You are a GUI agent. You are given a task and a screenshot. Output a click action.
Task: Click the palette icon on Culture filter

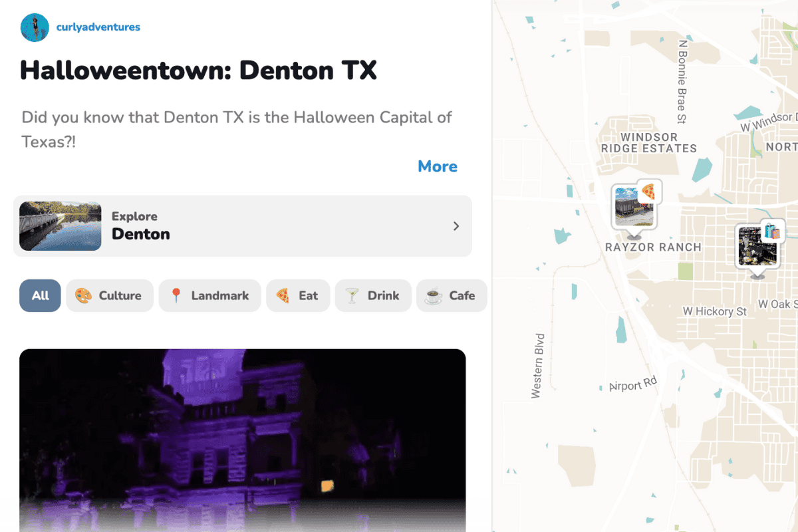(x=82, y=296)
